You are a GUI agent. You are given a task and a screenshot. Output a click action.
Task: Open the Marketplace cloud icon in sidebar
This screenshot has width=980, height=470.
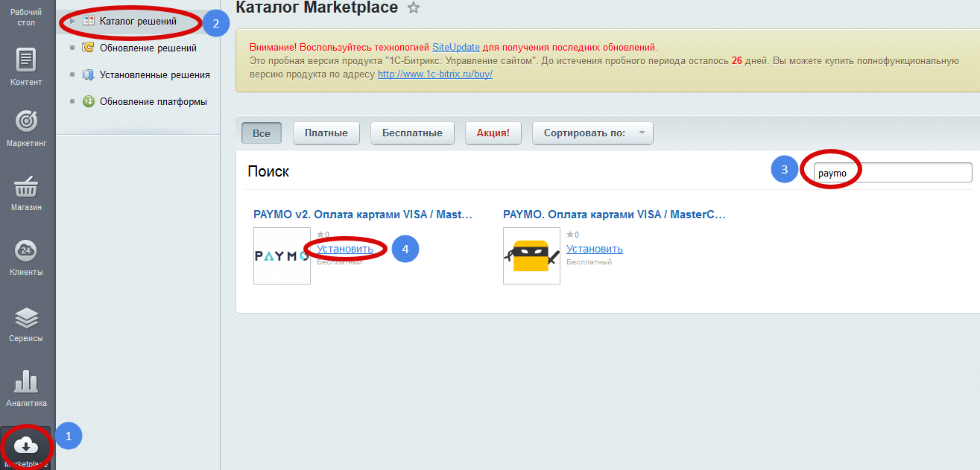coord(26,445)
